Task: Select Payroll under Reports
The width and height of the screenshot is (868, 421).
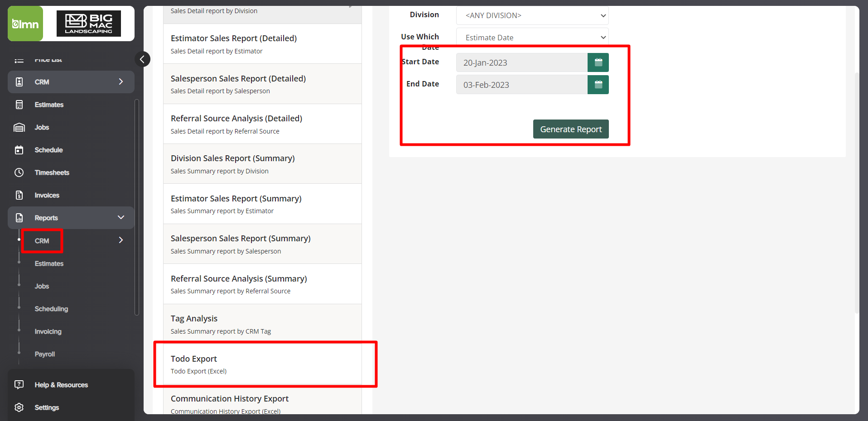Action: click(x=45, y=354)
